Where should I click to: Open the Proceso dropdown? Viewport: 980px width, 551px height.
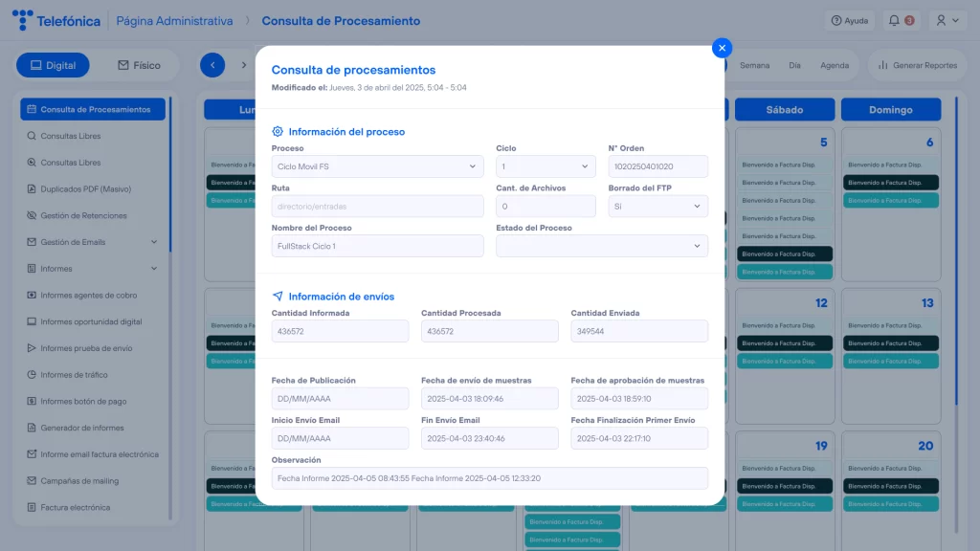377,166
